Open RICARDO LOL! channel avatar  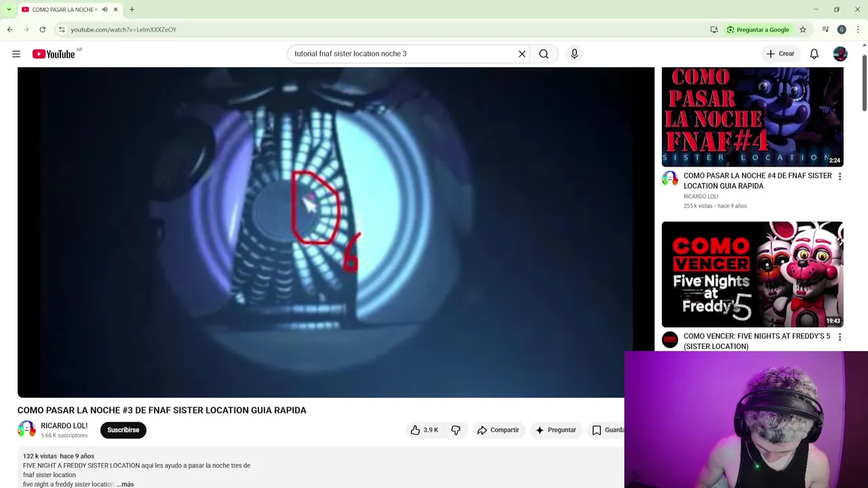[26, 430]
